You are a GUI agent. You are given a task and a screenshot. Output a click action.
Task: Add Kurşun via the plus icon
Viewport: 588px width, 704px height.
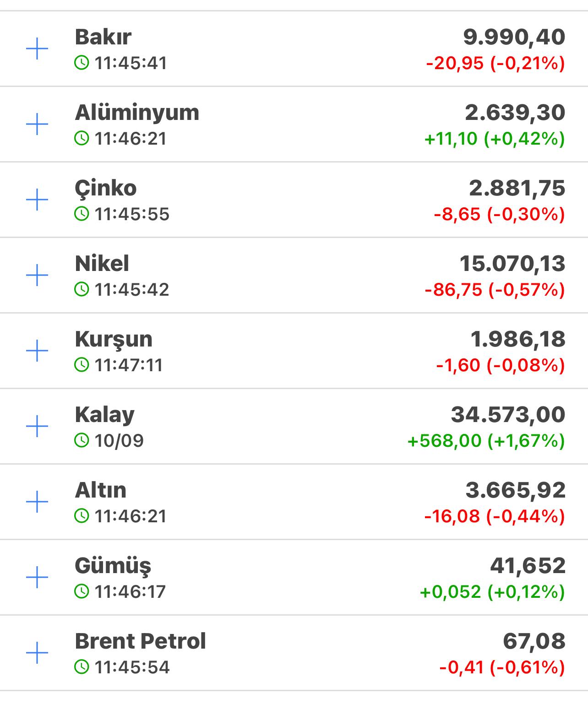click(x=37, y=351)
